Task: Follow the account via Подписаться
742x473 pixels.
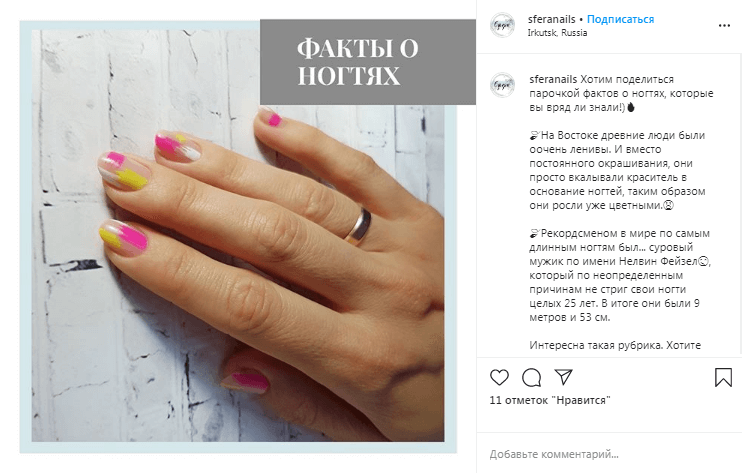Action: 620,19
